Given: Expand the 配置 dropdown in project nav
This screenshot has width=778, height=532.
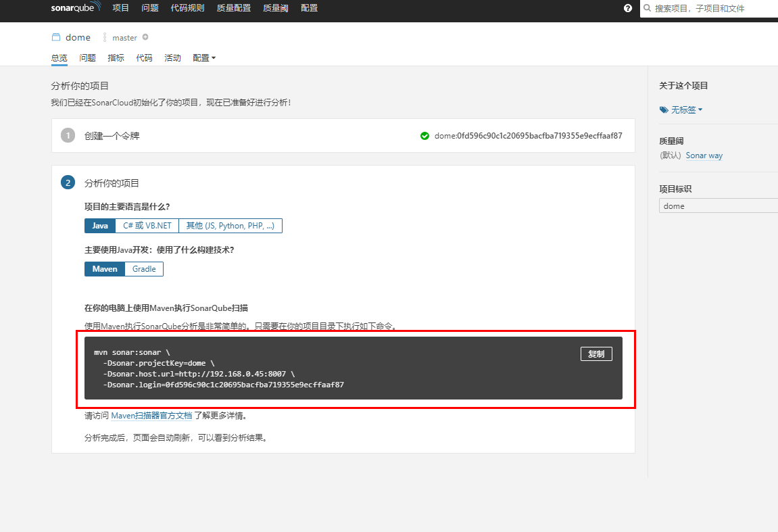Looking at the screenshot, I should (x=204, y=58).
